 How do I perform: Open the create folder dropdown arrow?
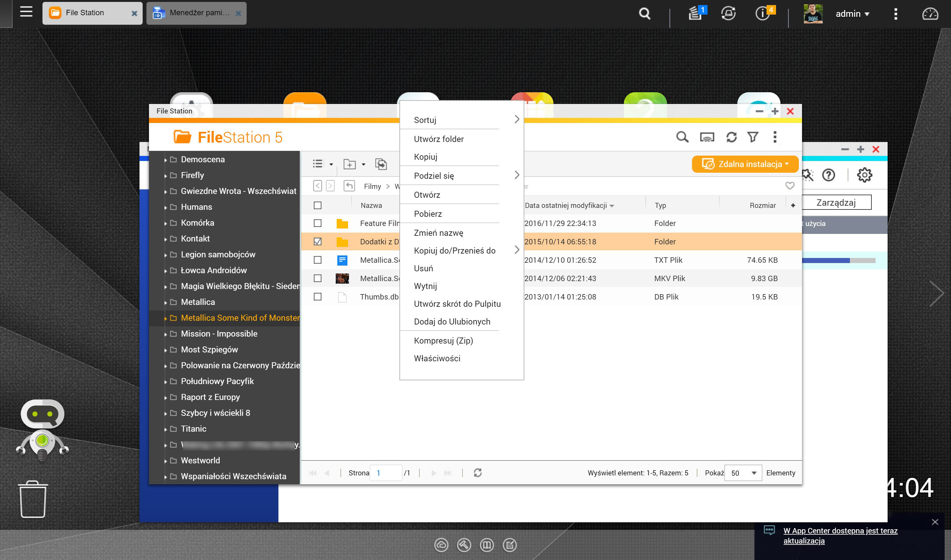point(363,164)
